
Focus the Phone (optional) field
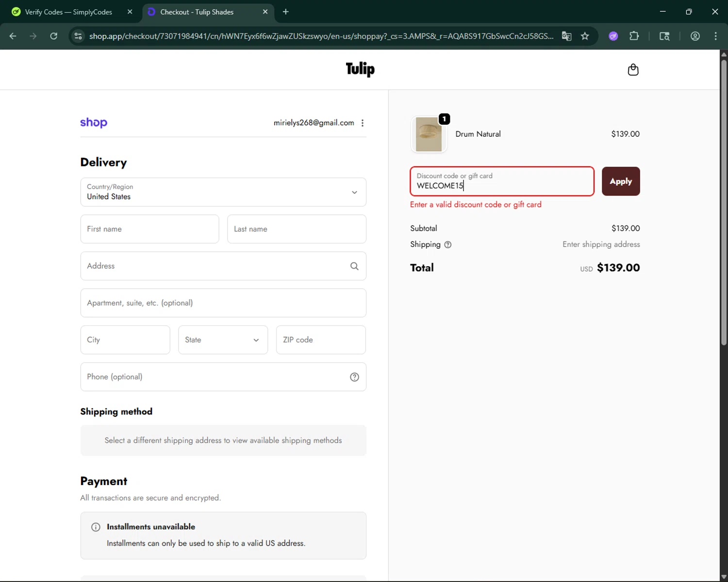[x=223, y=377]
